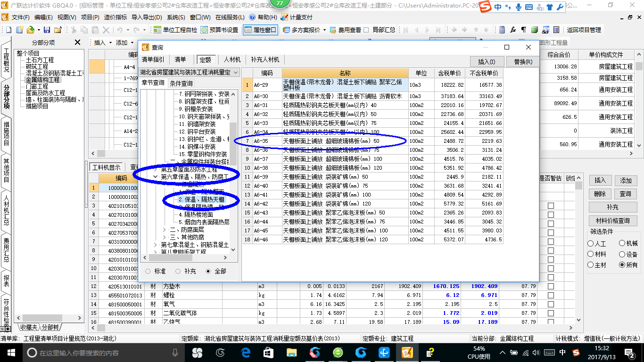Viewport: 644px width, 362px height.
Task: Click the list sheet icon before 返回项目管理
Action: click(x=556, y=30)
